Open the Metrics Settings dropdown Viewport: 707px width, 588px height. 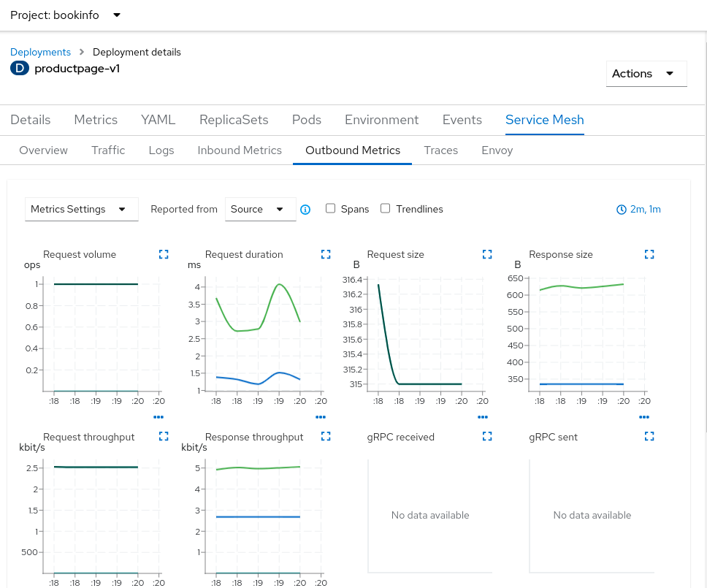tap(81, 209)
